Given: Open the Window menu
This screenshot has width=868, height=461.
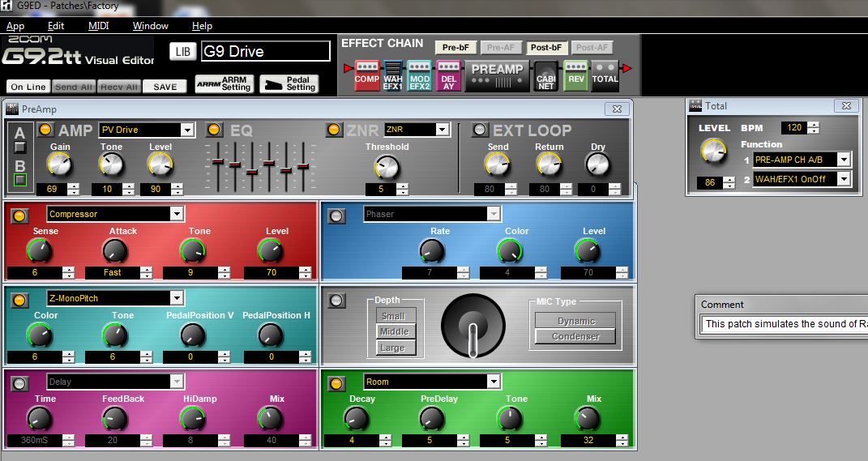Looking at the screenshot, I should [x=151, y=25].
